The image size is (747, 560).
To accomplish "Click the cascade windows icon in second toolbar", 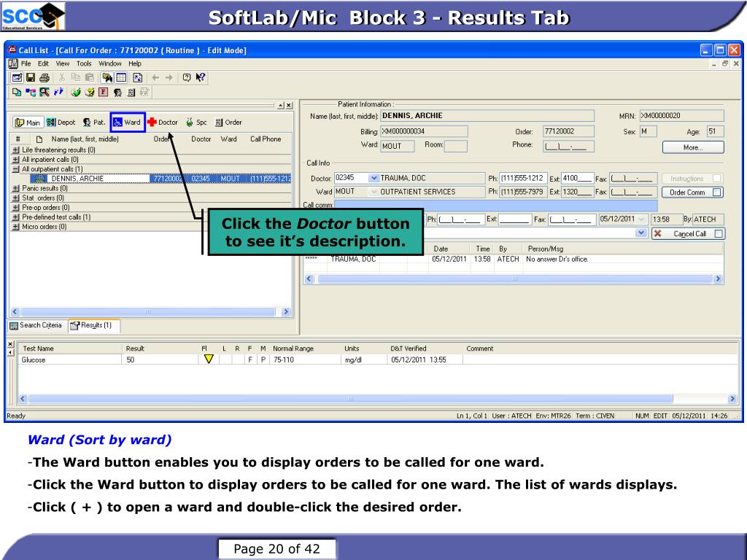I will tap(17, 93).
